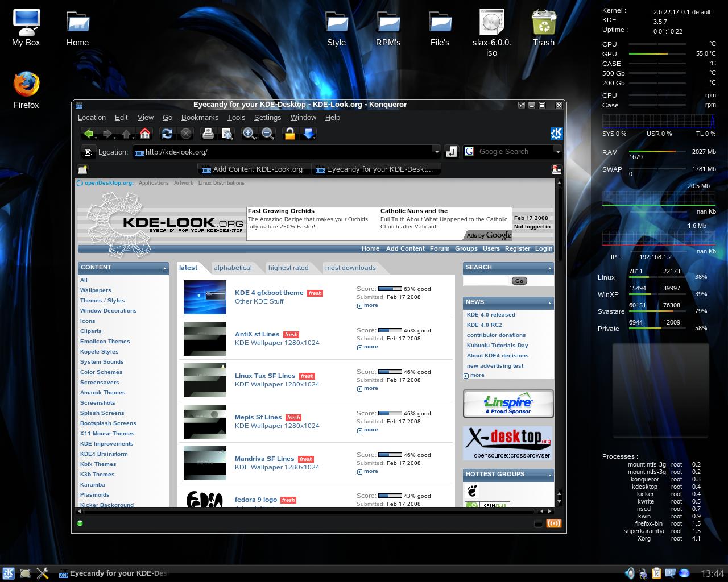
Task: Reload the current page
Action: pos(167,134)
